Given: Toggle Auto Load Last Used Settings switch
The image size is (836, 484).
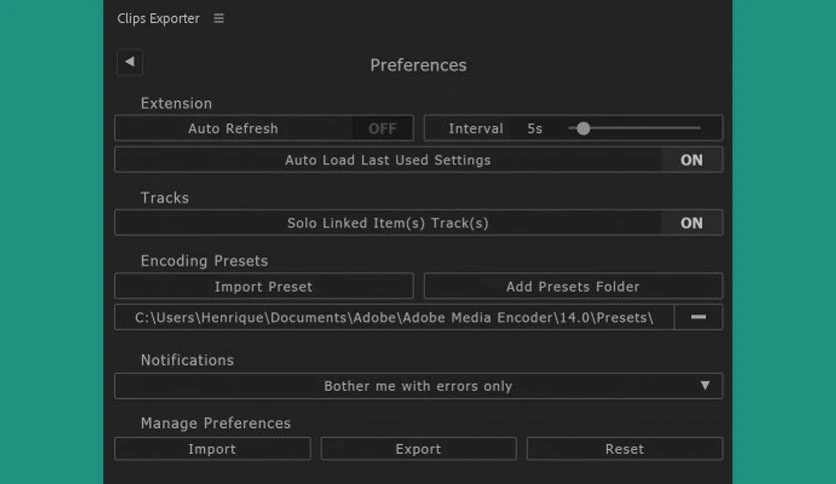Looking at the screenshot, I should point(692,160).
